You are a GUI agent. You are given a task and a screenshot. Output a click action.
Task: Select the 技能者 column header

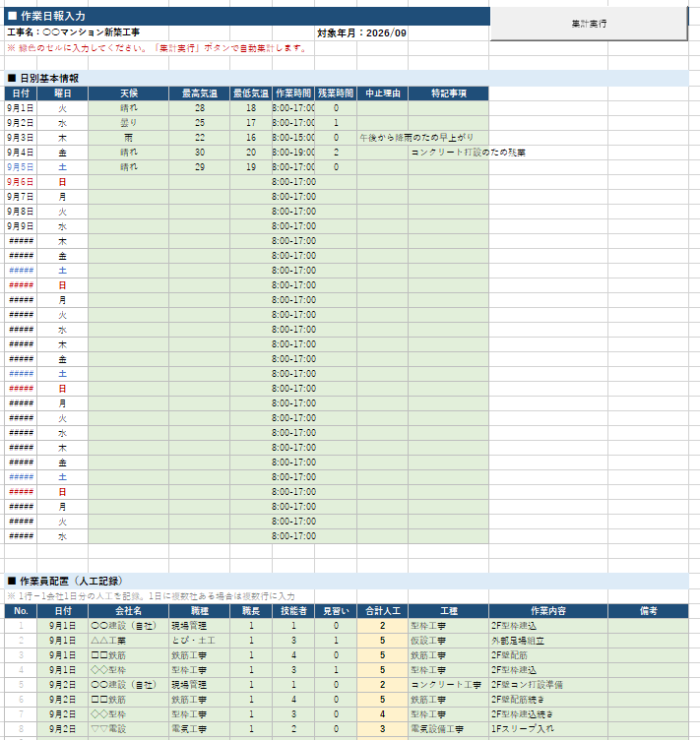[x=293, y=611]
